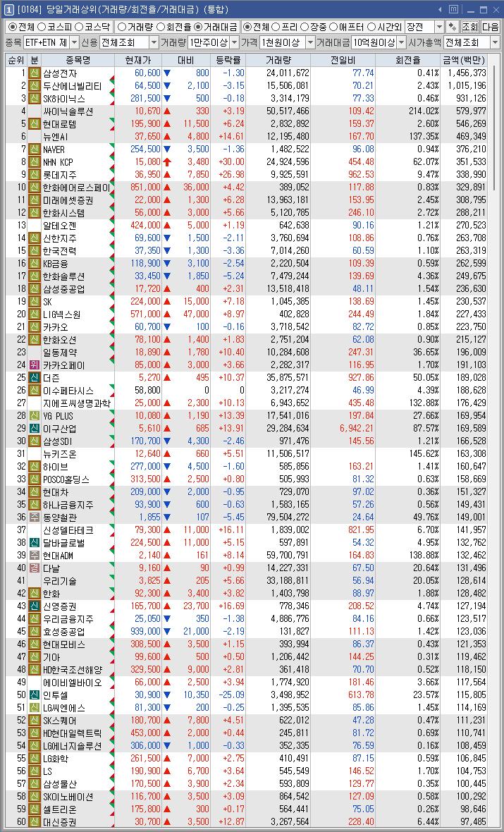This screenshot has height=832, width=504.
Task: Select the 프리 session radio button
Action: click(x=285, y=27)
